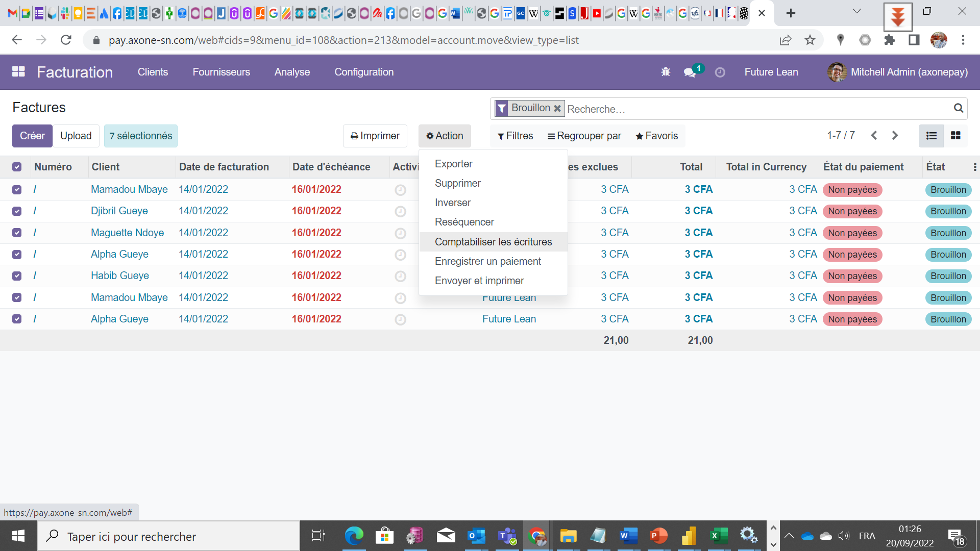This screenshot has width=980, height=551.
Task: Open the activities clock icon in navbar
Action: click(x=720, y=72)
